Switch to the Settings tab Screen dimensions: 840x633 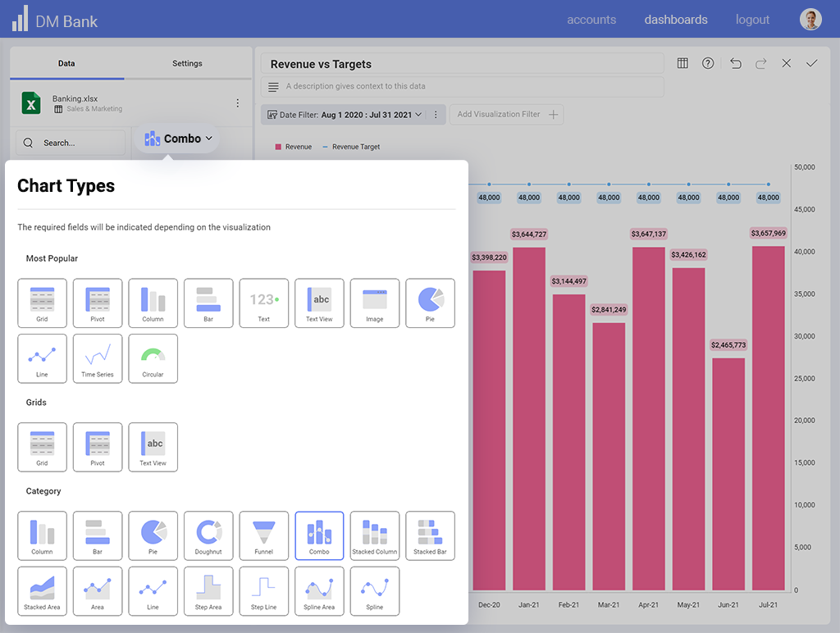187,63
